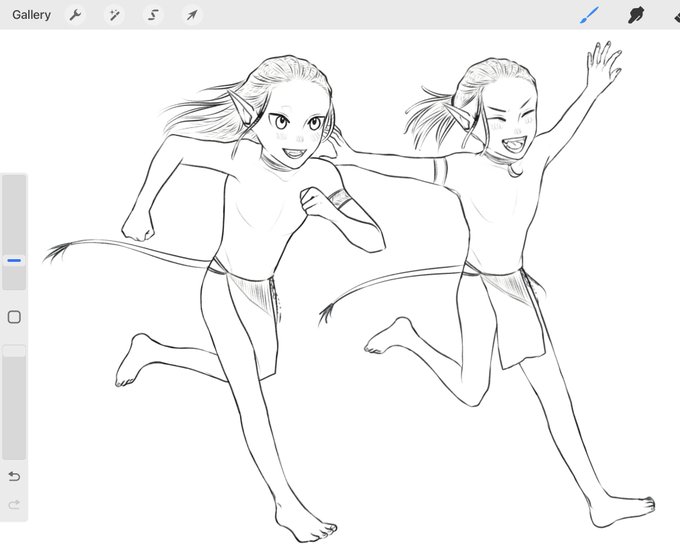Open the Actions wrench menu
This screenshot has width=680, height=552.
tap(75, 15)
